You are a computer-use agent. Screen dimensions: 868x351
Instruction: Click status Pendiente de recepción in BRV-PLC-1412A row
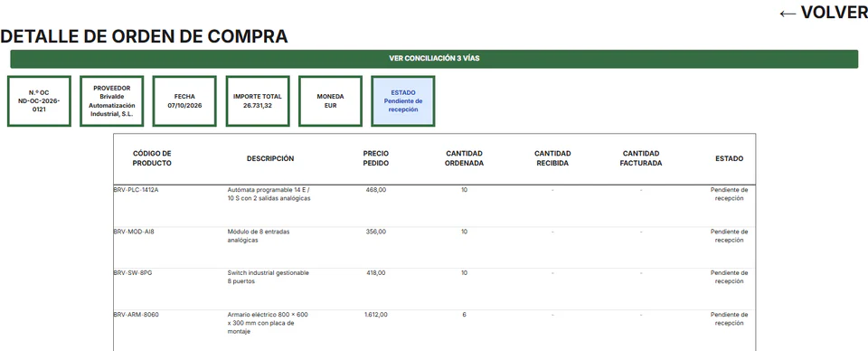(x=729, y=194)
